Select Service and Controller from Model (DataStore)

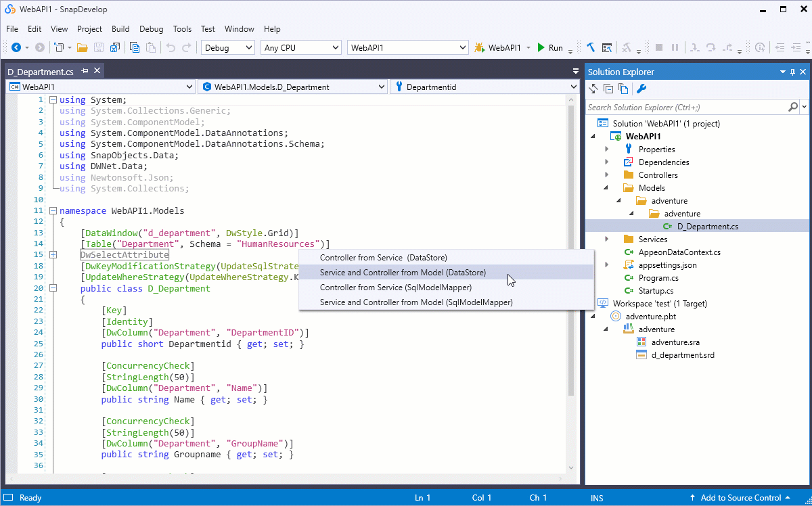pyautogui.click(x=447, y=273)
